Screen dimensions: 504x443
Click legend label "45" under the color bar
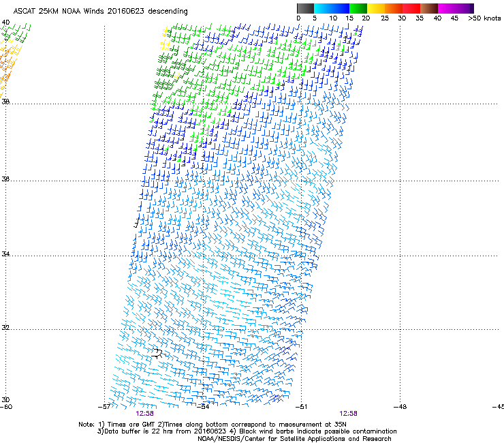click(x=454, y=18)
